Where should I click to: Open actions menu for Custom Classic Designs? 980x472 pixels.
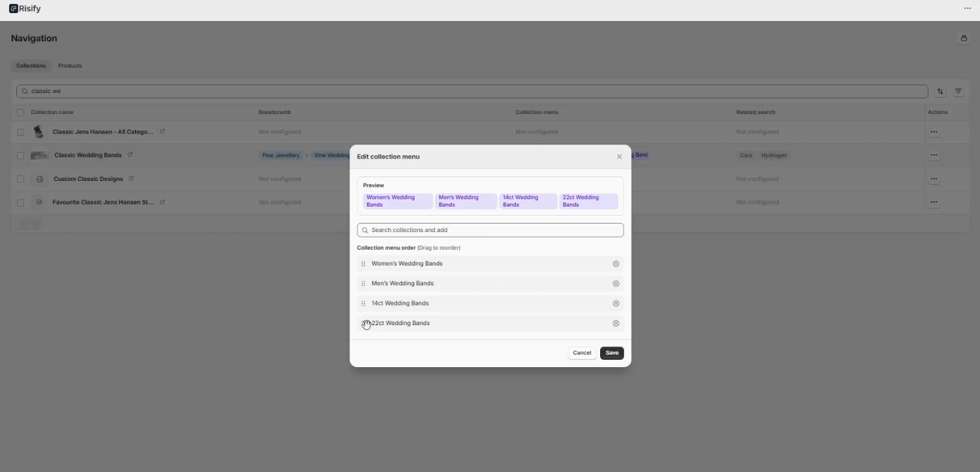[x=933, y=179]
